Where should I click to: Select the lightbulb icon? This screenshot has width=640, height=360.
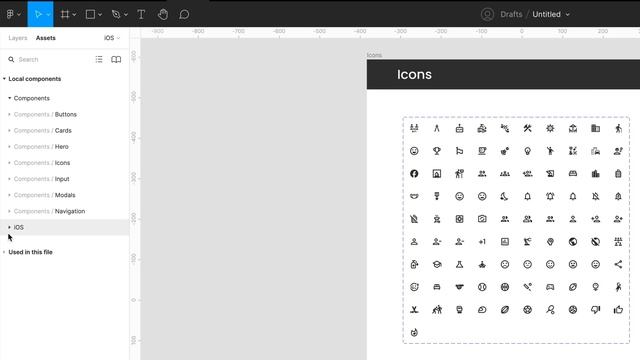click(x=527, y=151)
